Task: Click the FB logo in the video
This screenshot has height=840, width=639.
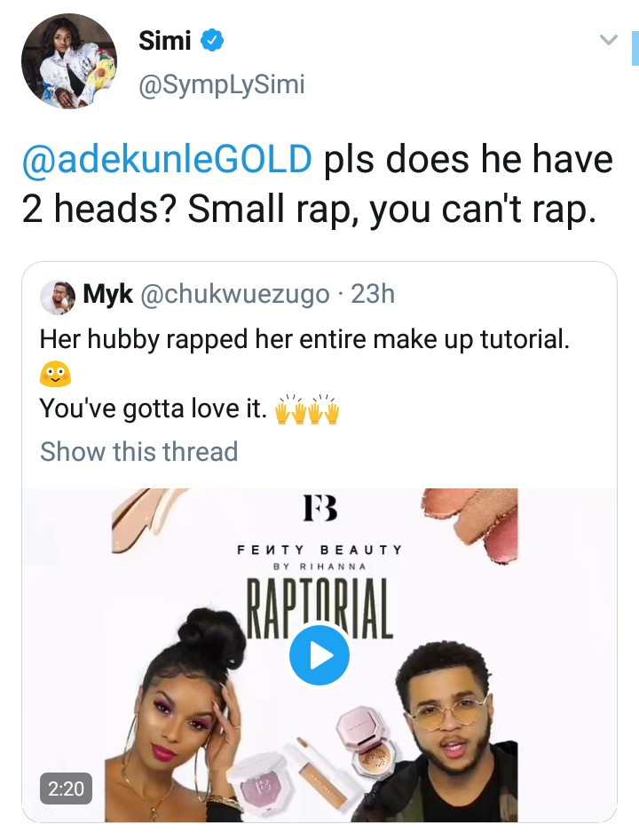Action: point(319,510)
